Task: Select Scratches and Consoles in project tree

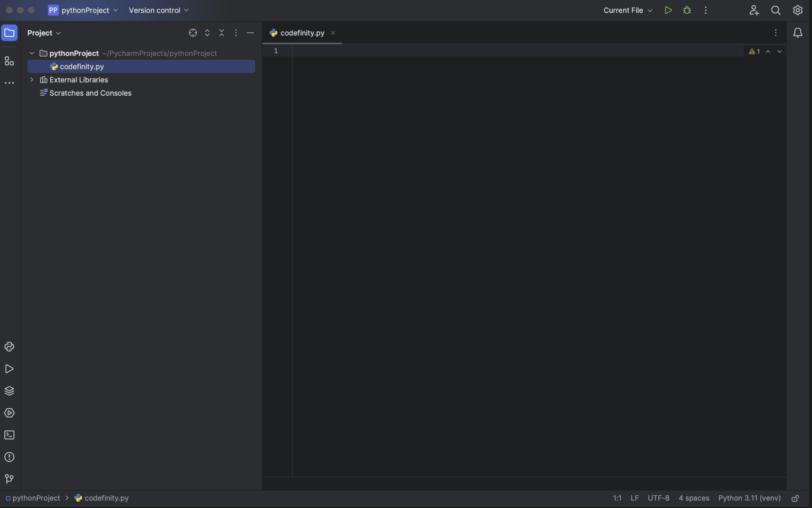Action: coord(90,93)
